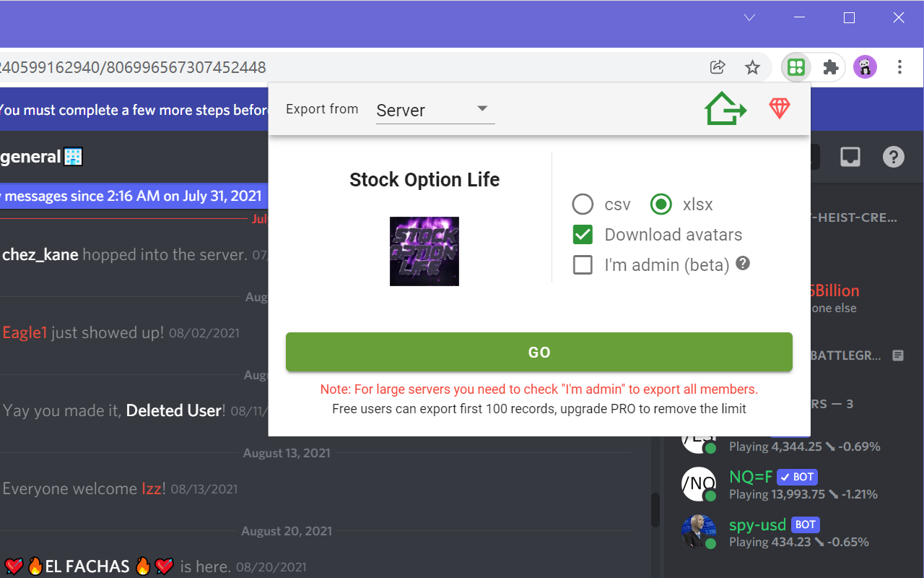Open the Discord inbox icon

pyautogui.click(x=850, y=156)
